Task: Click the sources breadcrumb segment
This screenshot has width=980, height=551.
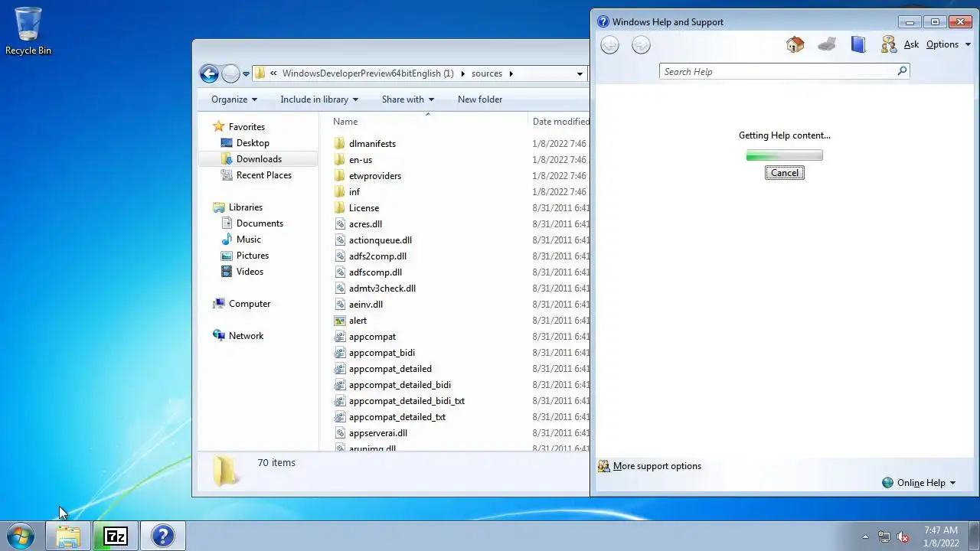Action: 487,73
